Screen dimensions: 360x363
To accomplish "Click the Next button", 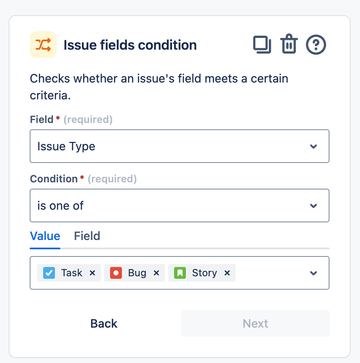I will pos(255,323).
